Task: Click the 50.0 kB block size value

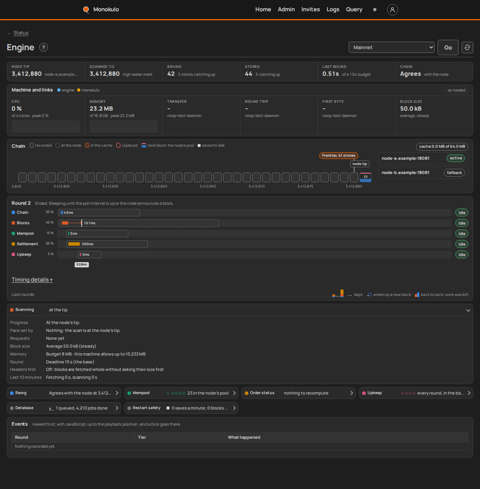Action: tap(411, 109)
